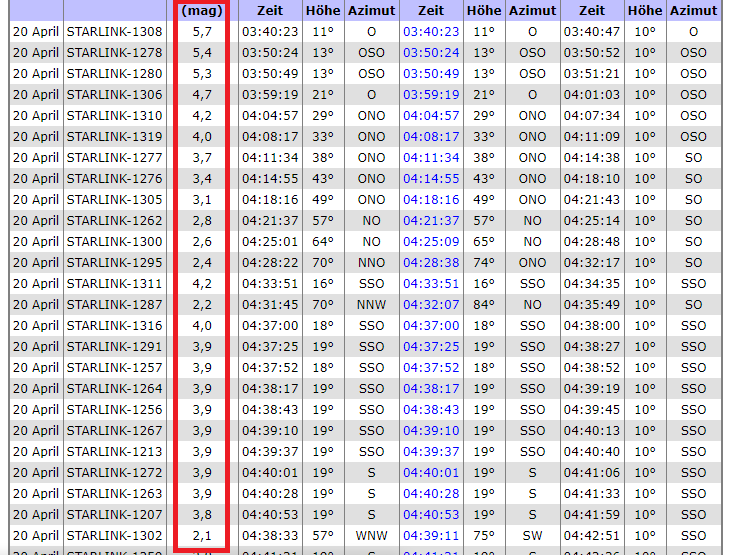Click blue 04:08:17 link for STARLINK-1319
This screenshot has width=756, height=555.
point(431,136)
